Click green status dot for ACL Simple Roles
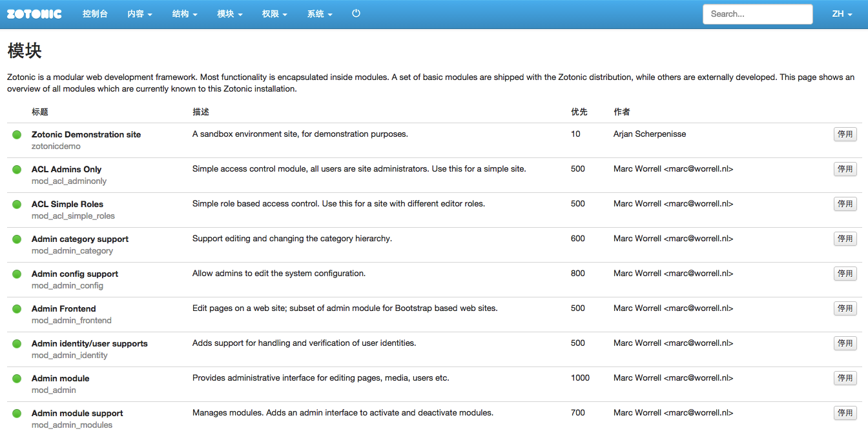 pos(17,205)
